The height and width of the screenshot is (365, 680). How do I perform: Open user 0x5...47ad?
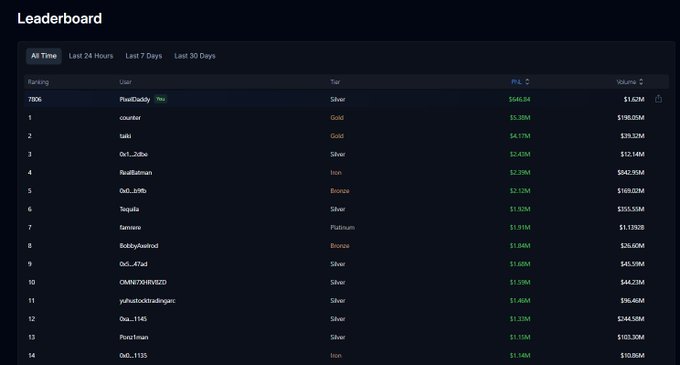(133, 264)
